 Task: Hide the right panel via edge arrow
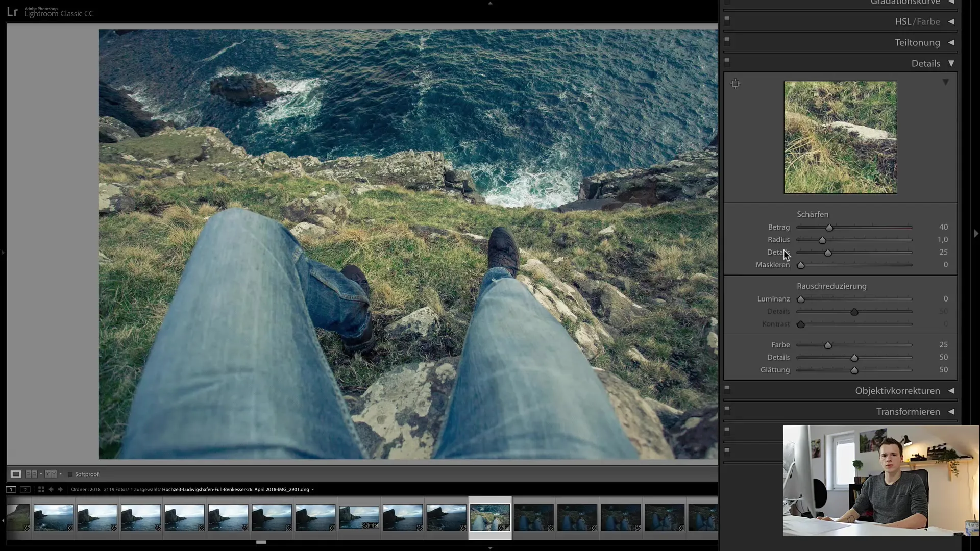click(x=976, y=233)
